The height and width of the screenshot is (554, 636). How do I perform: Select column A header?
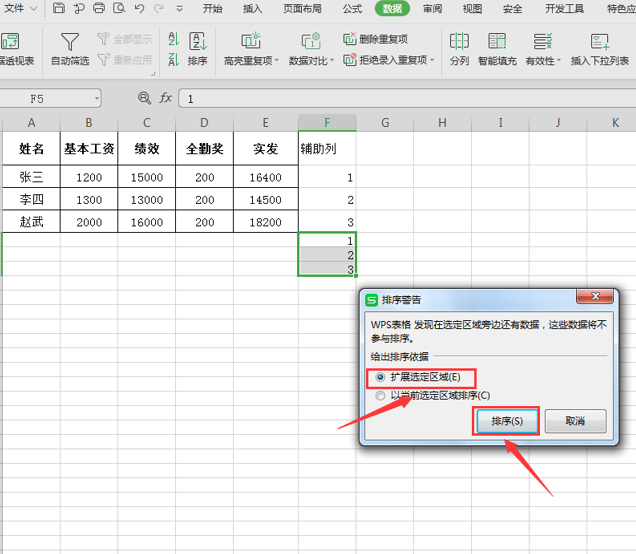click(31, 122)
